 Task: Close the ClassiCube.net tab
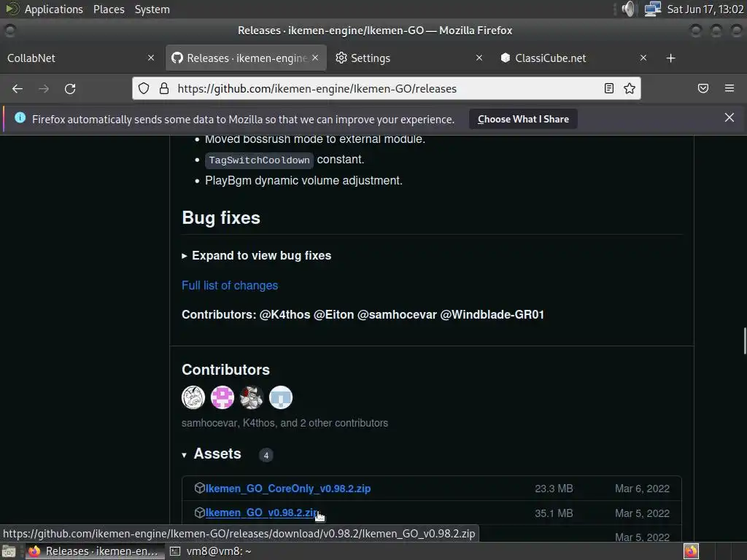pos(643,58)
